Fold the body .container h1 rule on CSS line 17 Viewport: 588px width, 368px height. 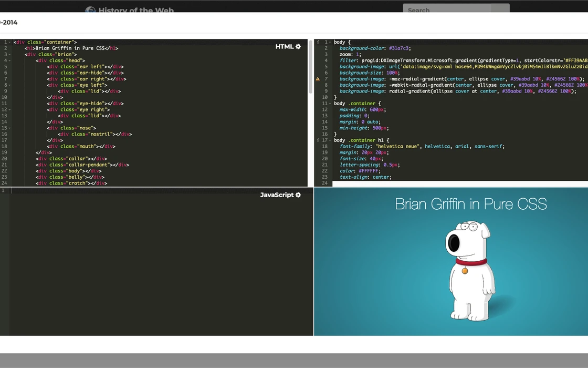click(x=330, y=140)
